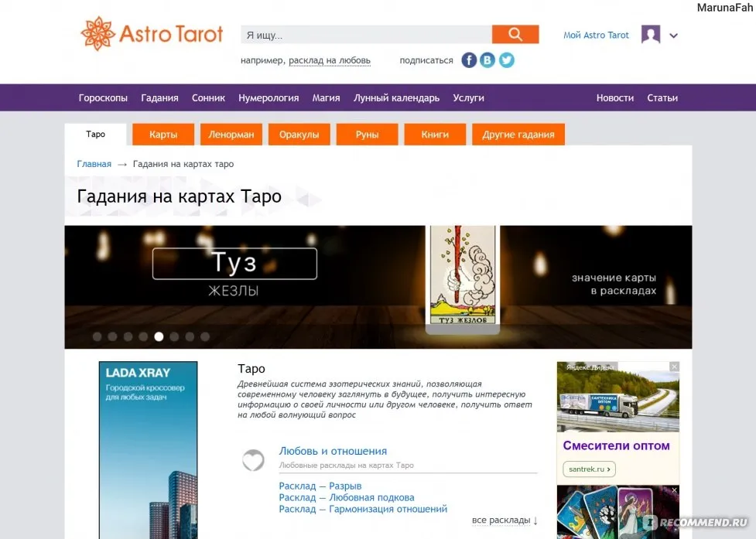Switch to the Книги tab
756x539 pixels.
pos(435,135)
